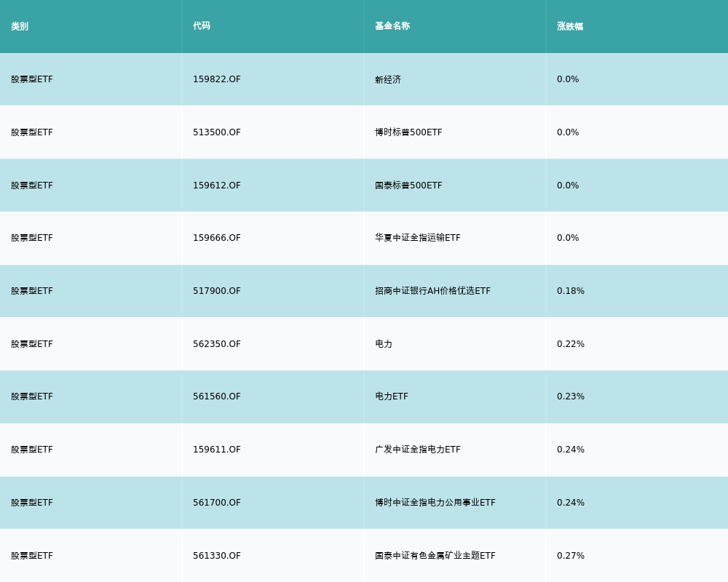728x582 pixels.
Task: Click 0.0% in the 159666.OF row
Action: [568, 238]
